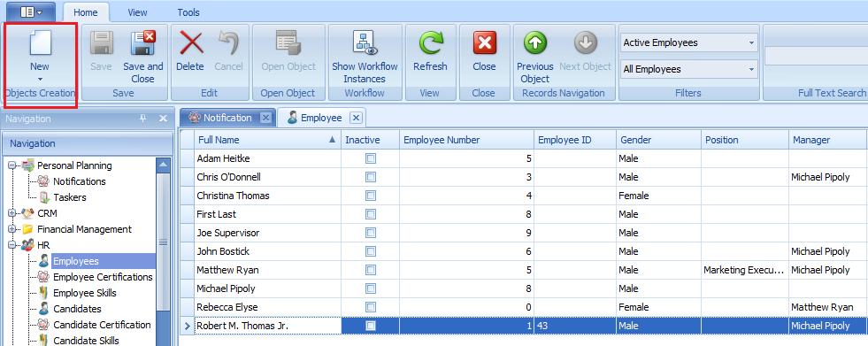
Task: Toggle Inactive checkbox for John Bostick
Action: pyautogui.click(x=371, y=251)
